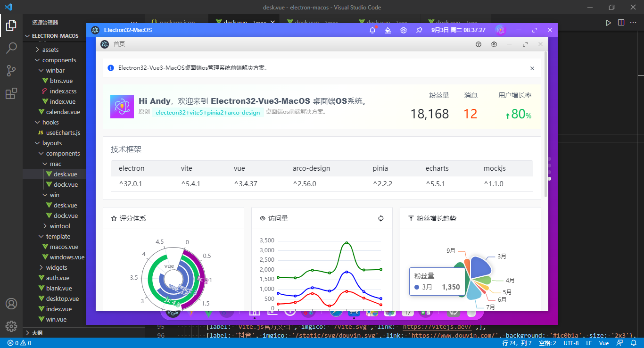Refresh the 访问量 chart
Screen dimensions: 644x348
coord(381,218)
